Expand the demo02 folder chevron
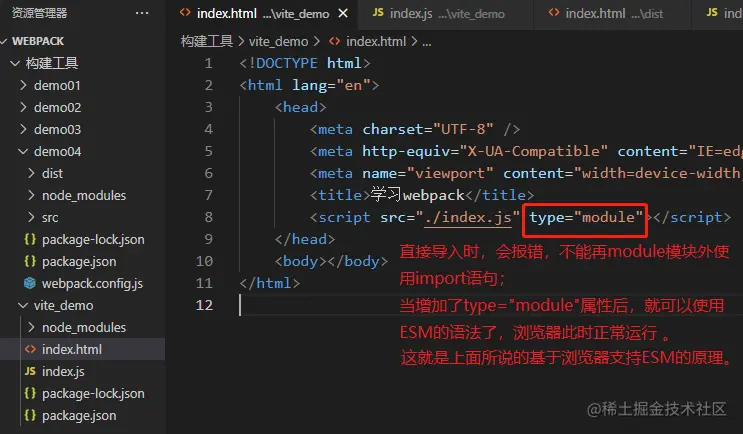The width and height of the screenshot is (743, 434). (23, 107)
